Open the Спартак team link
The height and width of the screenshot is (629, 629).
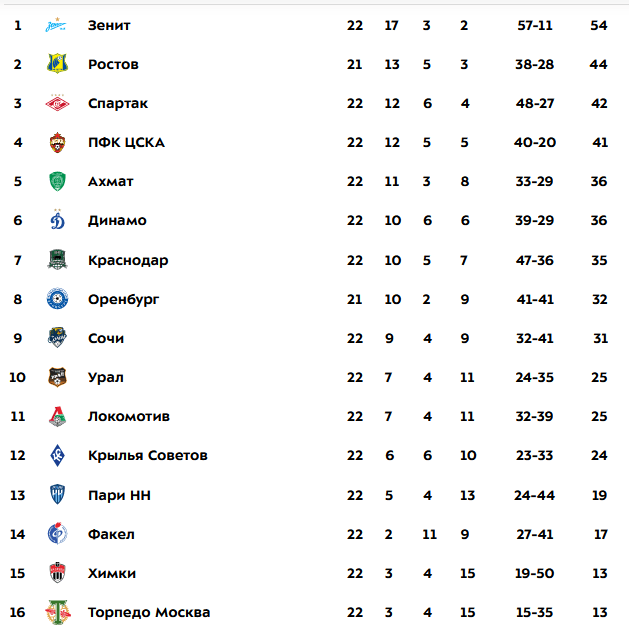pyautogui.click(x=118, y=104)
